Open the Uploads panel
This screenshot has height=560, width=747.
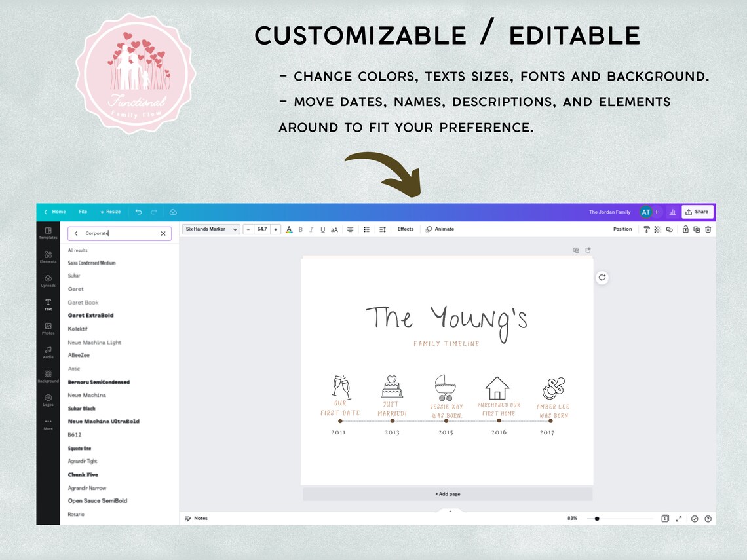[x=47, y=280]
